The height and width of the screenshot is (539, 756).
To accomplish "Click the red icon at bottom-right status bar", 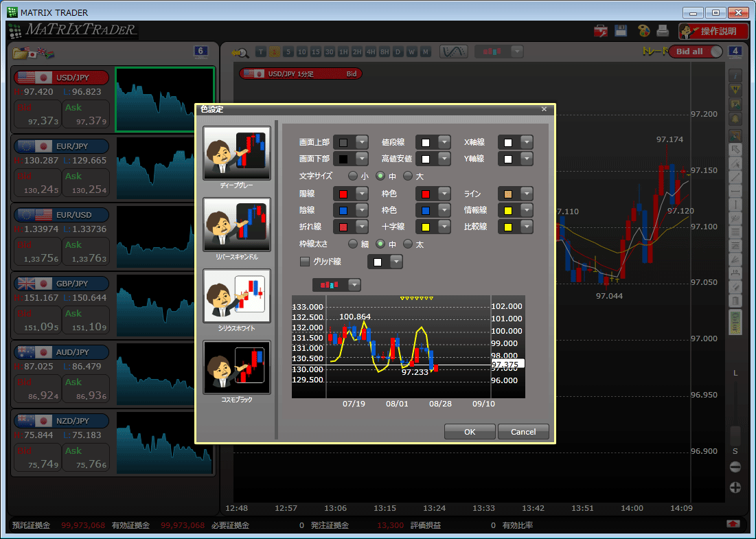I will [733, 524].
